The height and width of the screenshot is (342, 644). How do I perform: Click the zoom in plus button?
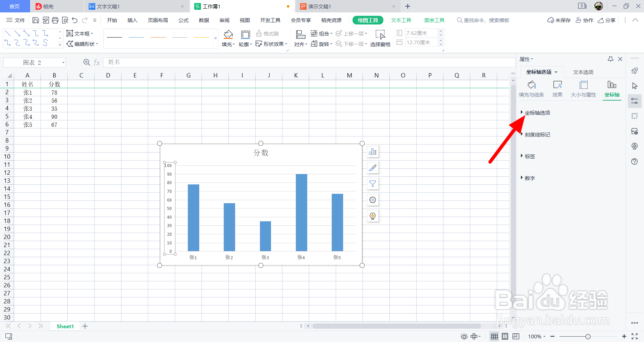(x=624, y=336)
